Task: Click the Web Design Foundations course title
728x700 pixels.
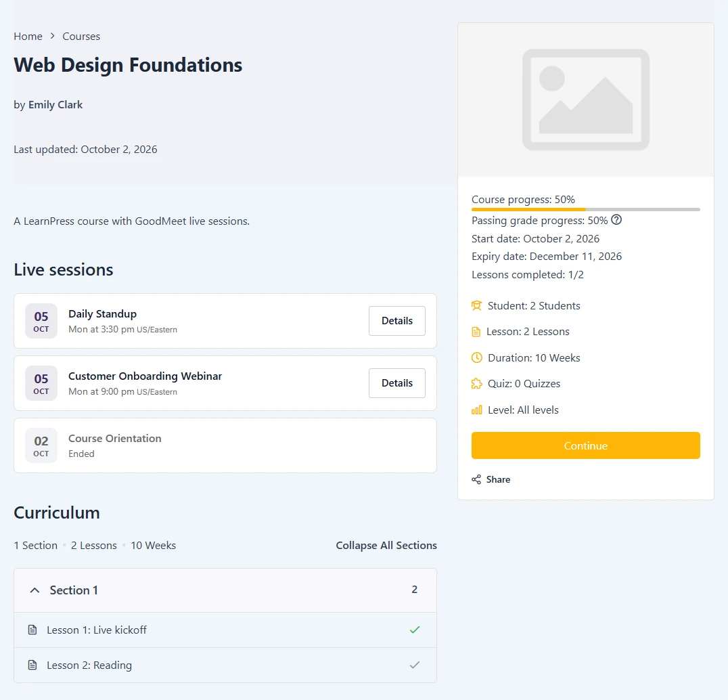Action: click(x=128, y=65)
